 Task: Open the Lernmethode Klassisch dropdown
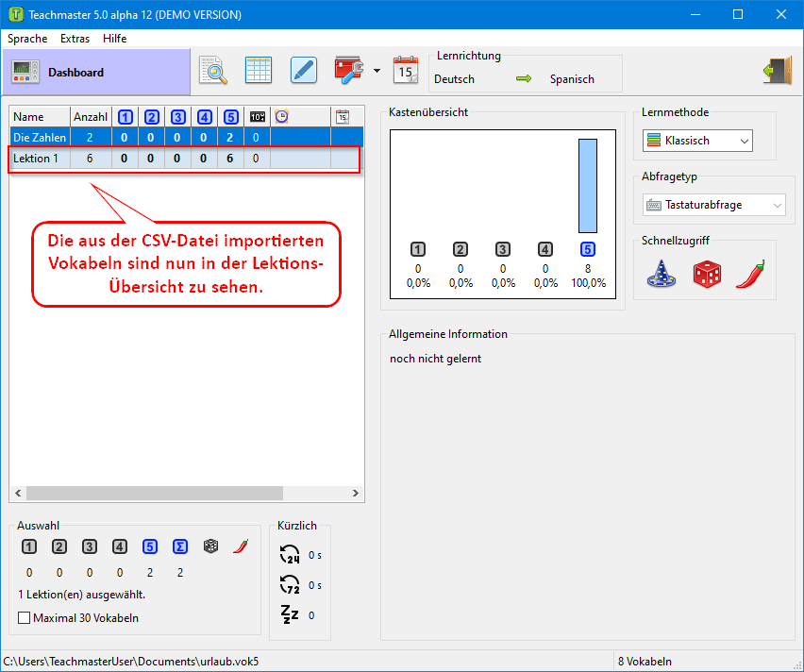tap(697, 141)
